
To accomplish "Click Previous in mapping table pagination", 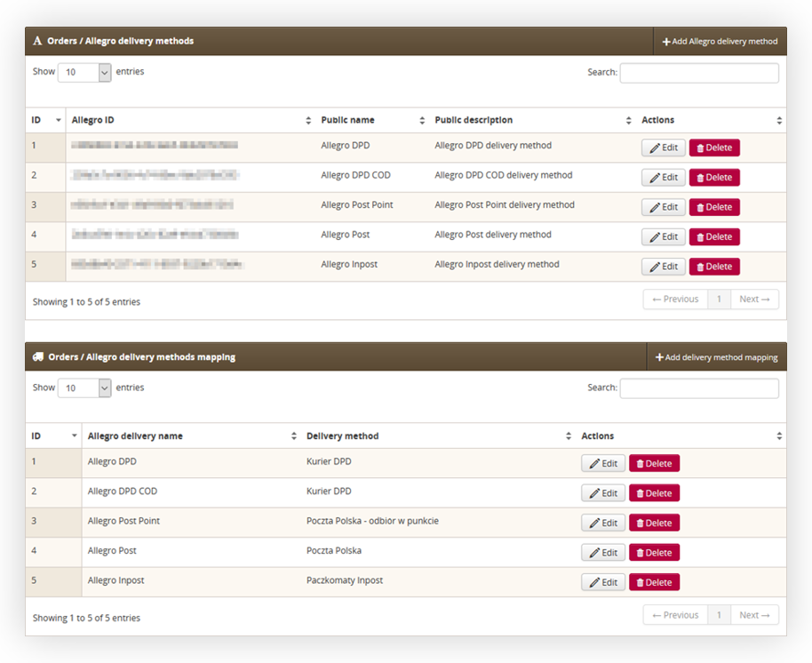I will (675, 615).
